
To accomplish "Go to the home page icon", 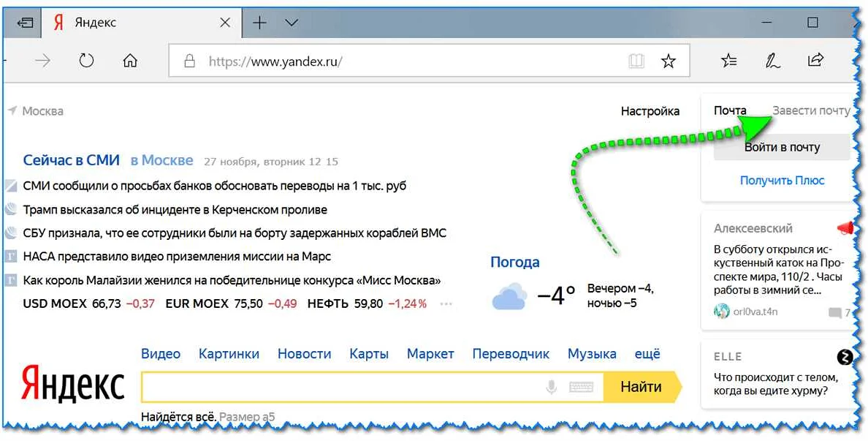I will pyautogui.click(x=129, y=61).
